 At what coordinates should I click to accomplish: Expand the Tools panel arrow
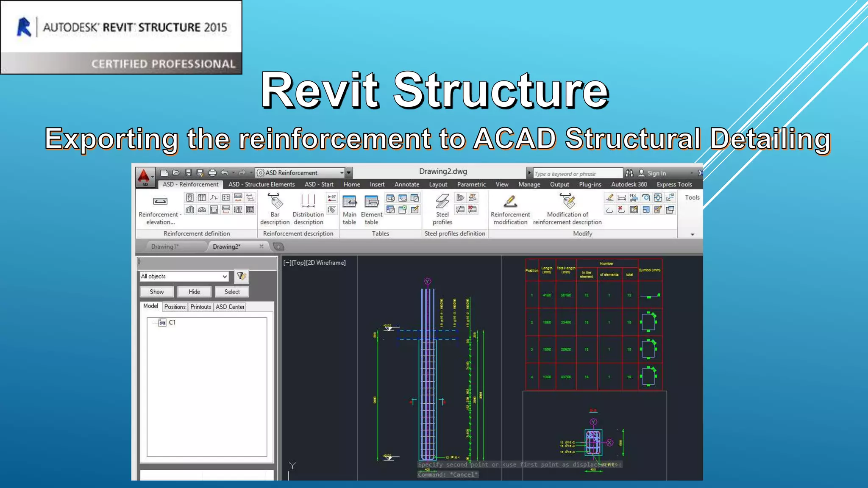tap(692, 234)
